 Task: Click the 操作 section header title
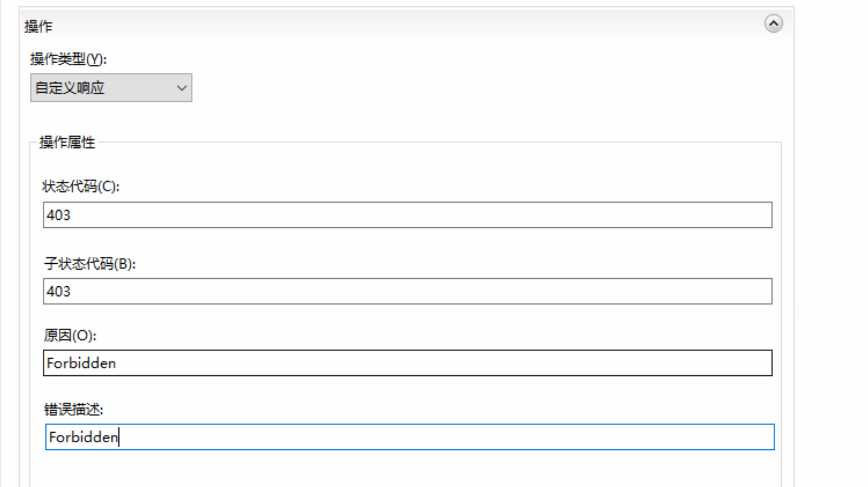pos(39,27)
